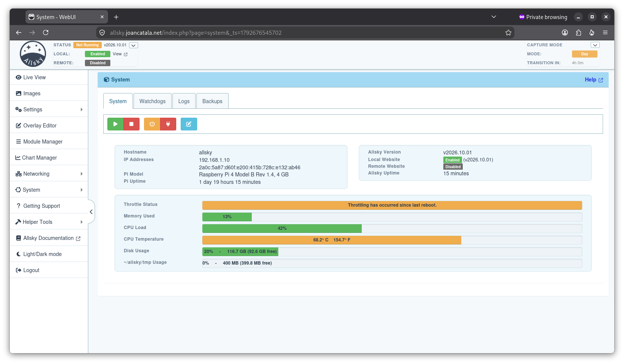Reload the page

point(46,33)
